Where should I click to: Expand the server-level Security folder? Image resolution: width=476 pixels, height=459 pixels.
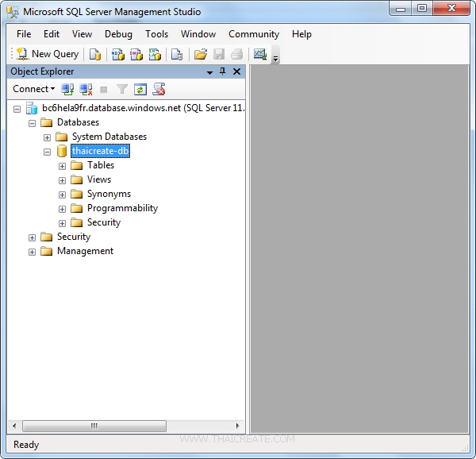click(x=32, y=237)
